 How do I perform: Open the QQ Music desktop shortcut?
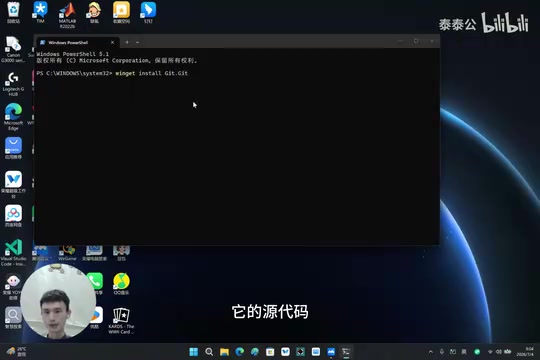tap(121, 284)
